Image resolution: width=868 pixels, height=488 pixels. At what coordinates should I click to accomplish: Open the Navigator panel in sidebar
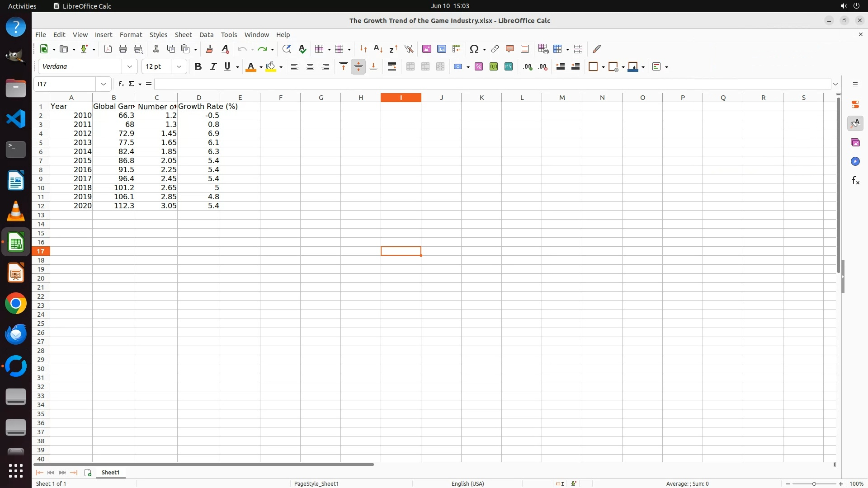(x=855, y=161)
